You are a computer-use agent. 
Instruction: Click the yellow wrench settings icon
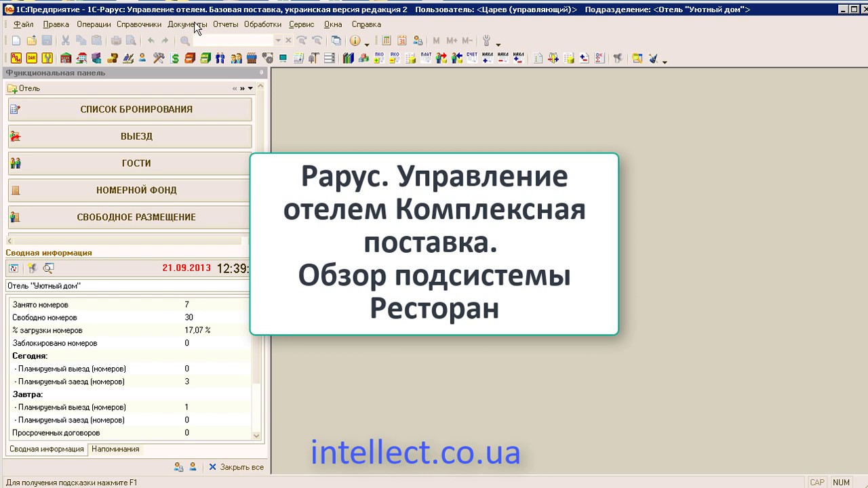[47, 58]
